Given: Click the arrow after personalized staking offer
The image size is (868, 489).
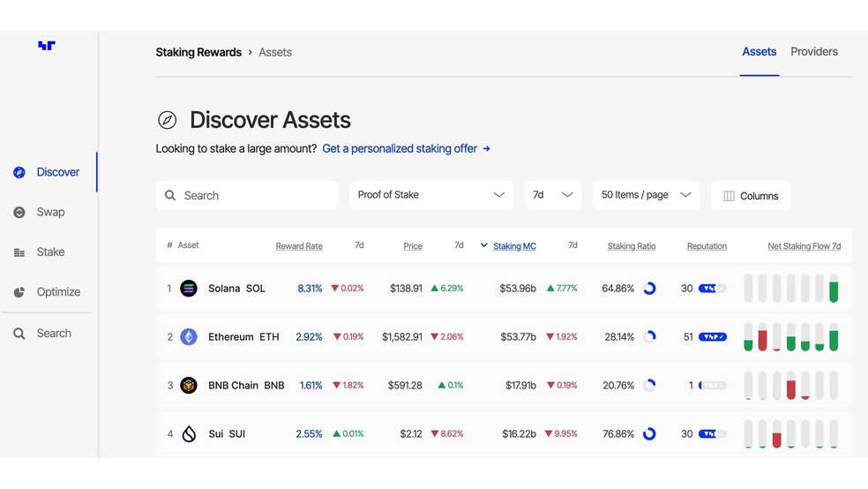Looking at the screenshot, I should (x=486, y=148).
